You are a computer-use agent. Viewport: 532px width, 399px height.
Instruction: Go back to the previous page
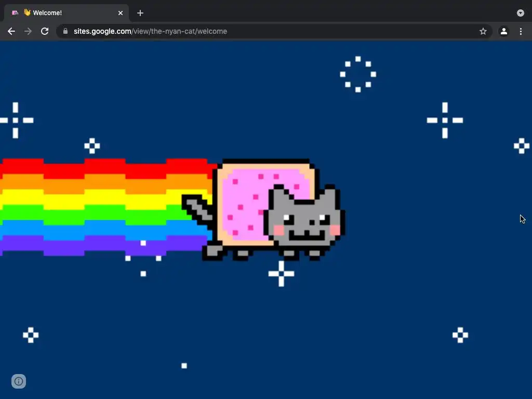click(x=11, y=31)
